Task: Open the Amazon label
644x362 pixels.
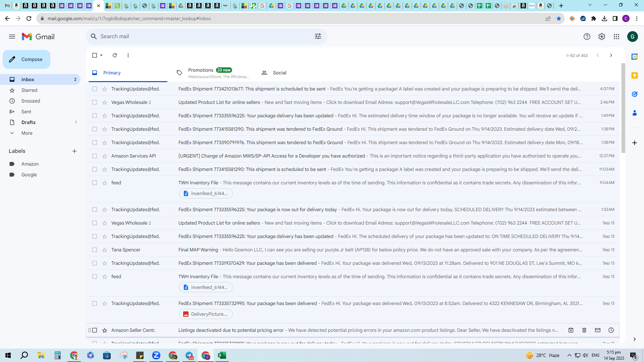Action: point(40,164)
